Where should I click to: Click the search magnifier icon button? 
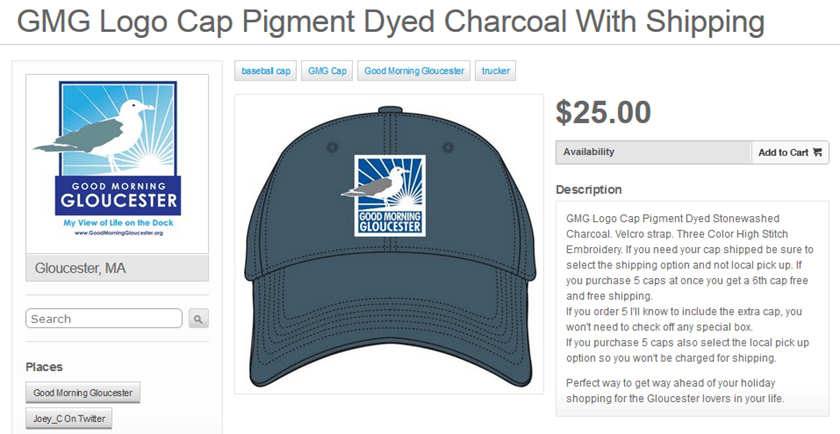coord(198,318)
